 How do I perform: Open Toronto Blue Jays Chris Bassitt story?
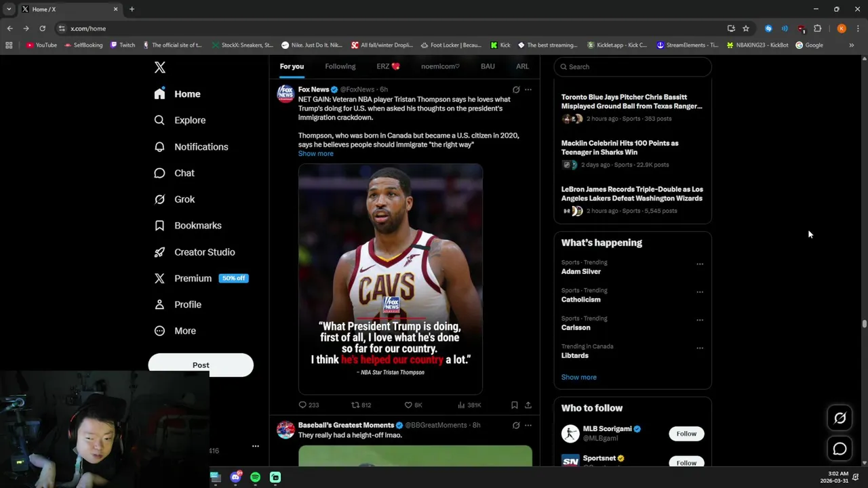coord(633,108)
